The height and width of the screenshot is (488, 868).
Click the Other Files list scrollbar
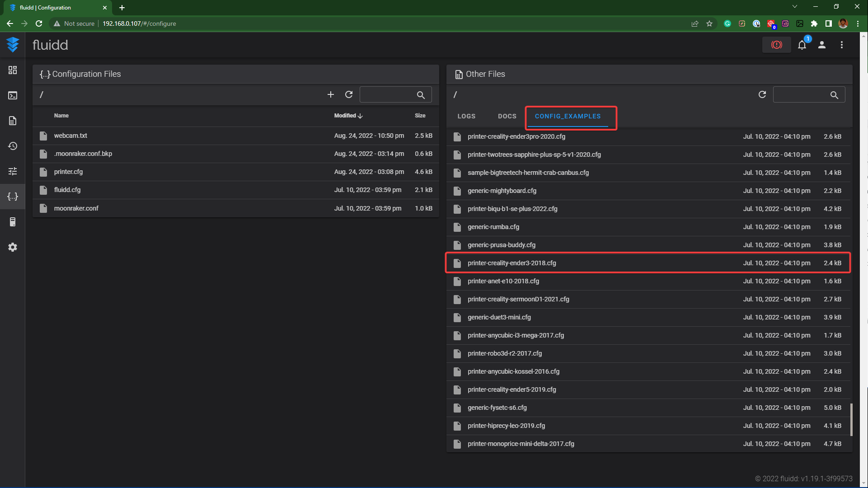point(851,420)
